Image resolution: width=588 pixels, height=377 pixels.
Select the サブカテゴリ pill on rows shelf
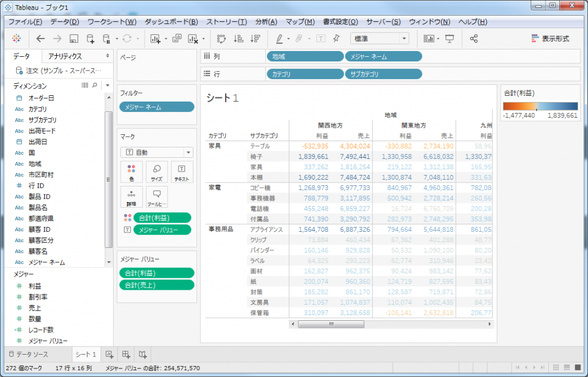[383, 74]
